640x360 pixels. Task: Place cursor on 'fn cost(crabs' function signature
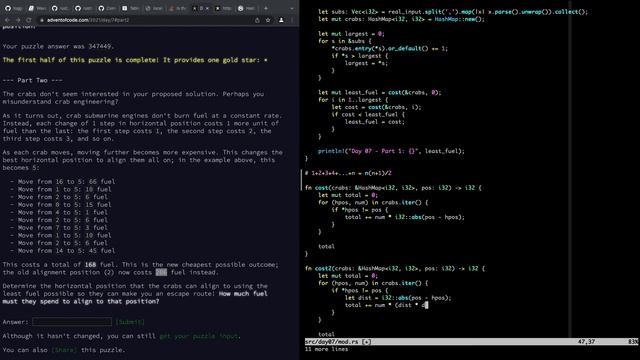pyautogui.click(x=393, y=188)
